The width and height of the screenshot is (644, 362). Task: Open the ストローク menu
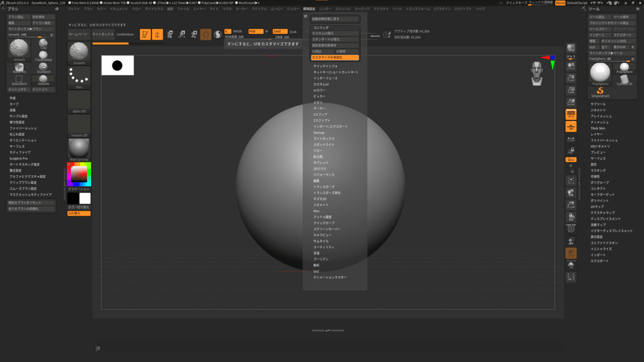362,9
